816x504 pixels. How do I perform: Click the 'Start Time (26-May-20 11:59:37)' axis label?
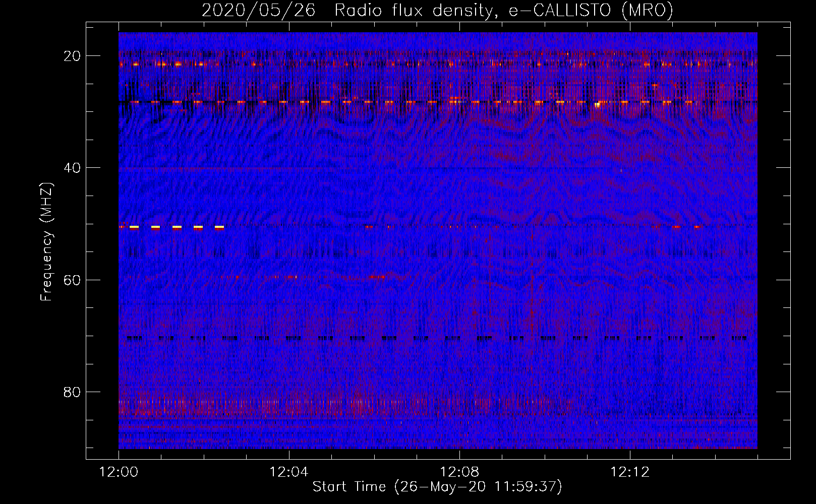click(437, 487)
